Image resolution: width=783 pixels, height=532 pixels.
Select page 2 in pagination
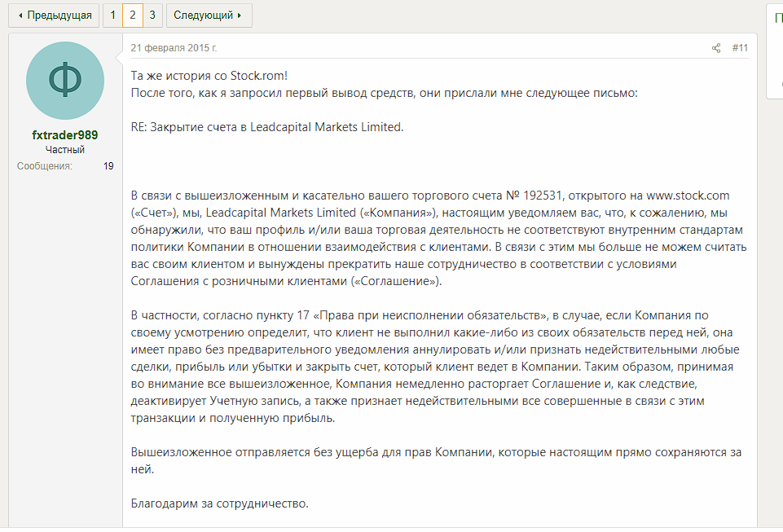pyautogui.click(x=132, y=15)
